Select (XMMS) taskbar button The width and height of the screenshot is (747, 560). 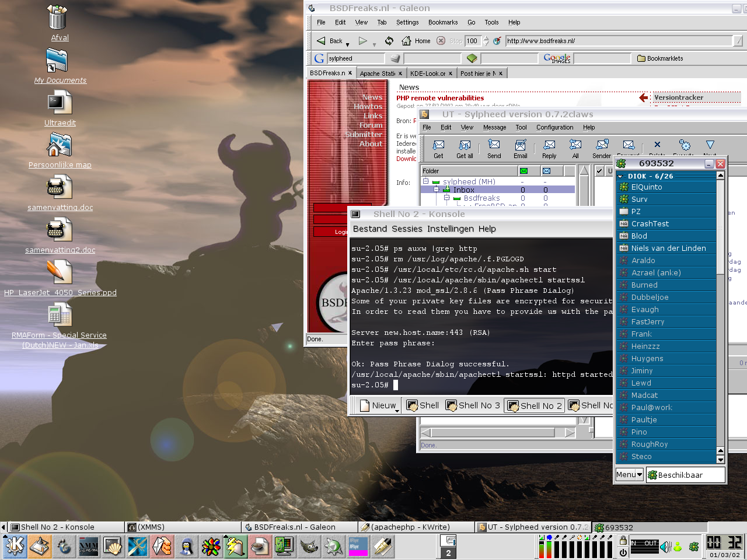click(x=183, y=527)
